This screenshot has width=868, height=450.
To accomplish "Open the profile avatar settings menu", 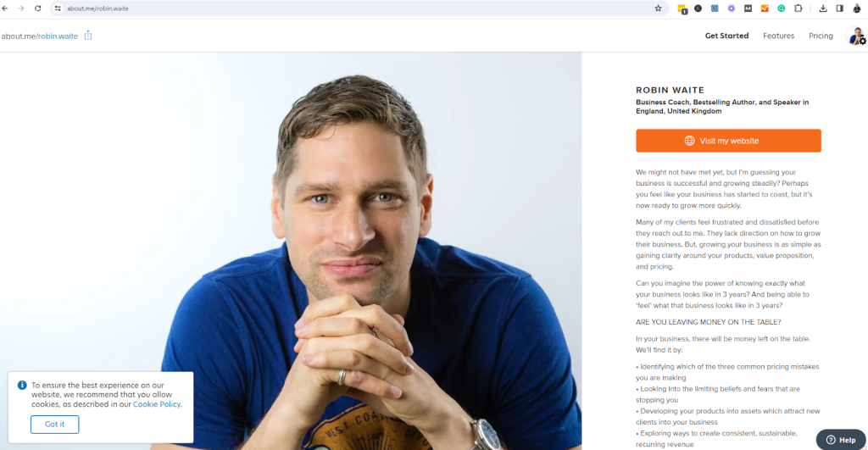I will point(856,36).
